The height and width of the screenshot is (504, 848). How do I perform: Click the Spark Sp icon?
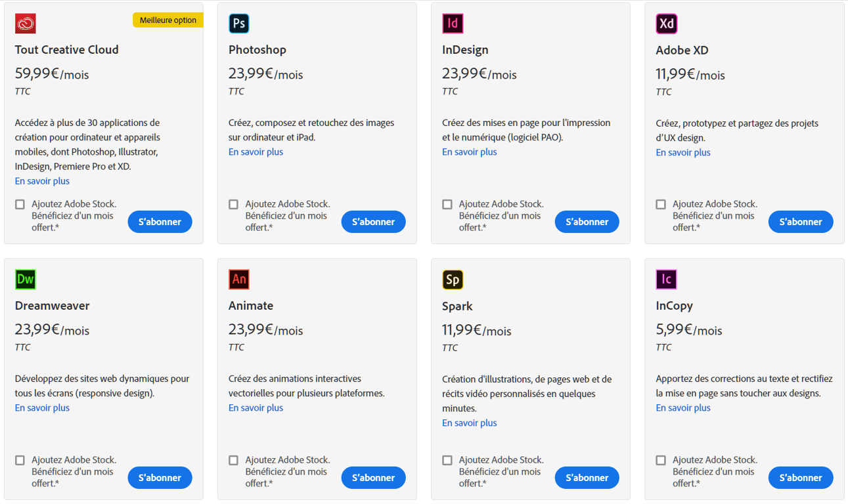(x=453, y=280)
